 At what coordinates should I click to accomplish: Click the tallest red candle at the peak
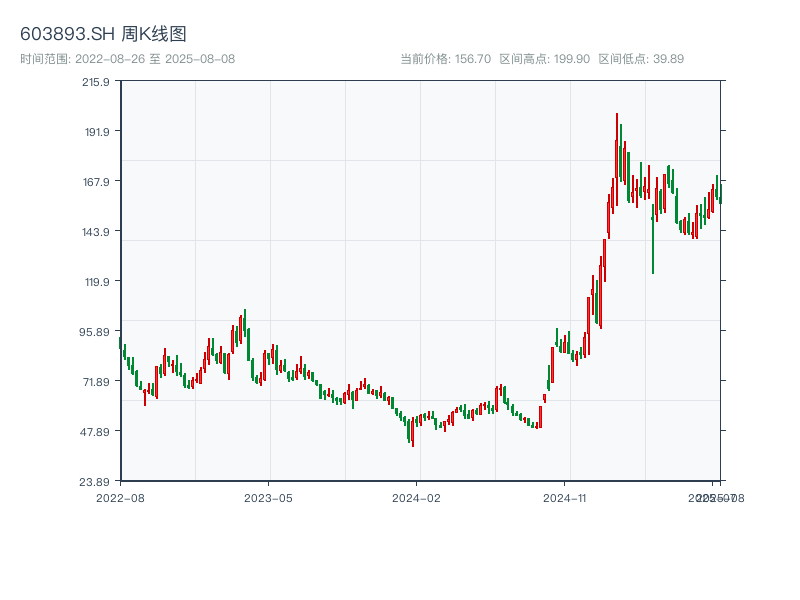pos(617,150)
